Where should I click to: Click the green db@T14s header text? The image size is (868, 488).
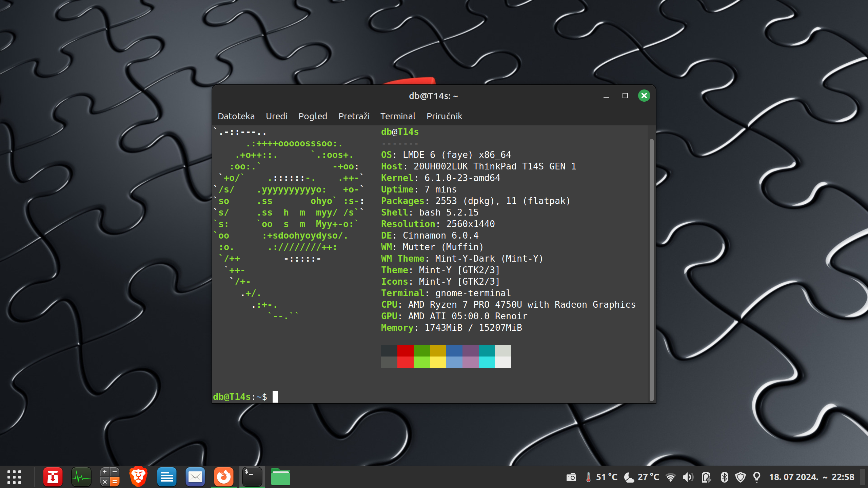(x=400, y=132)
